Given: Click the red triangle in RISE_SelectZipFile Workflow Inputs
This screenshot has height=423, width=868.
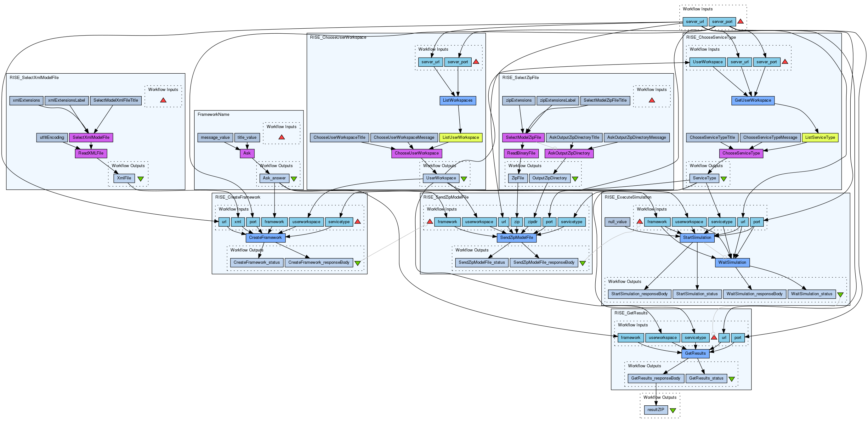Looking at the screenshot, I should pos(652,100).
